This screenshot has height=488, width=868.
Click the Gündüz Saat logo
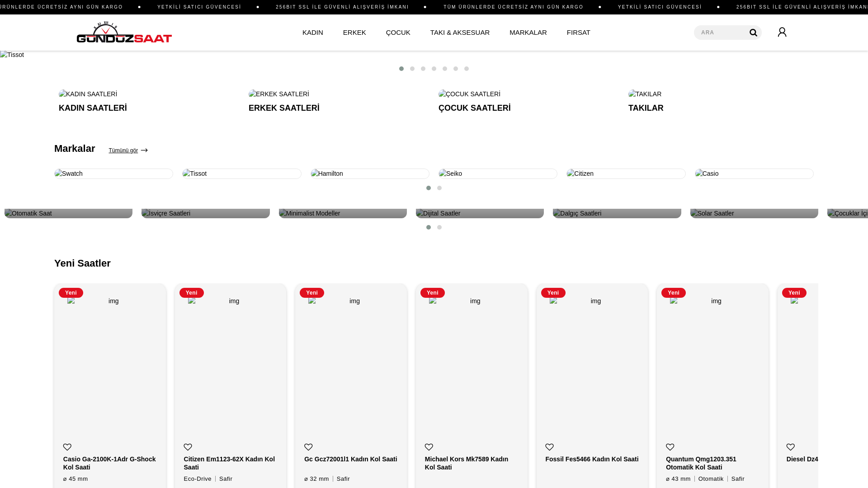[x=124, y=32]
